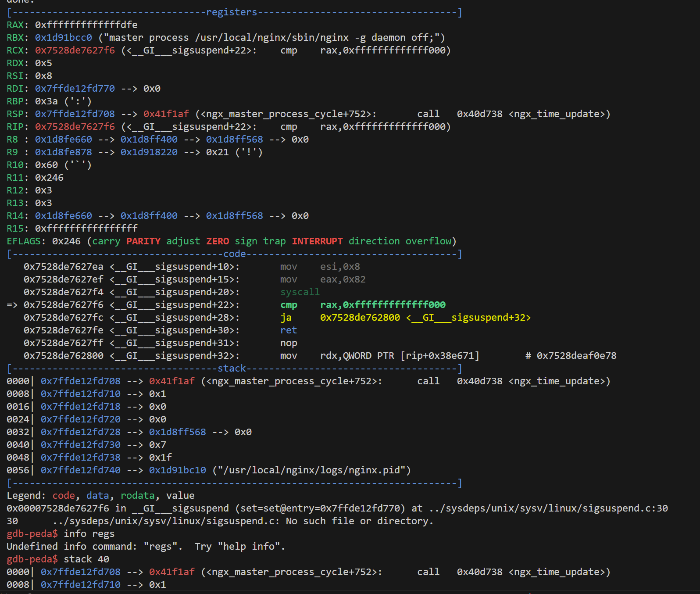The width and height of the screenshot is (700, 594).
Task: Click the ret instruction in the code view
Action: (x=289, y=330)
